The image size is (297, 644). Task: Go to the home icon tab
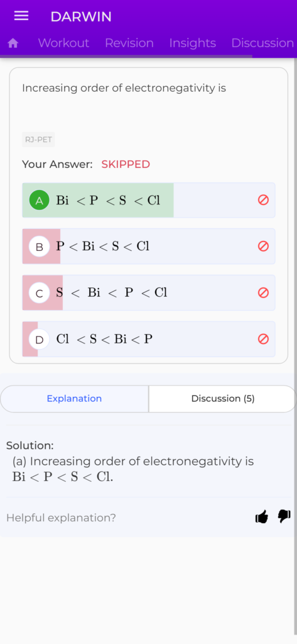tap(13, 43)
